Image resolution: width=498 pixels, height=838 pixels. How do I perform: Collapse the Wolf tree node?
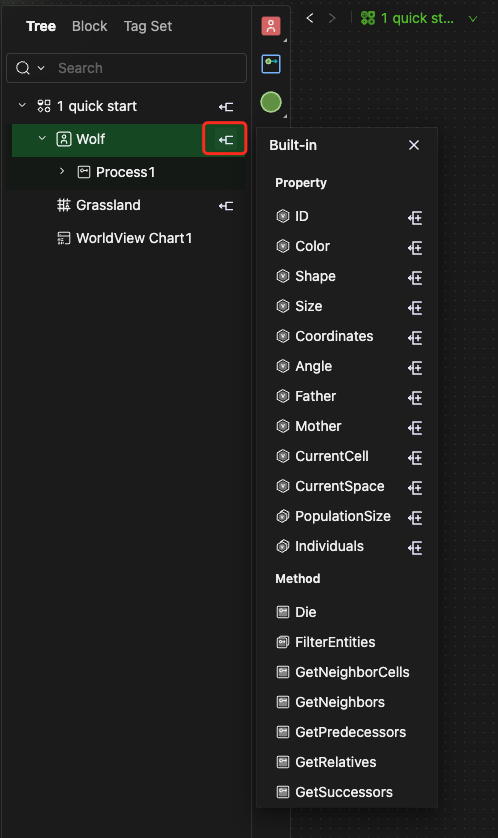coord(42,138)
